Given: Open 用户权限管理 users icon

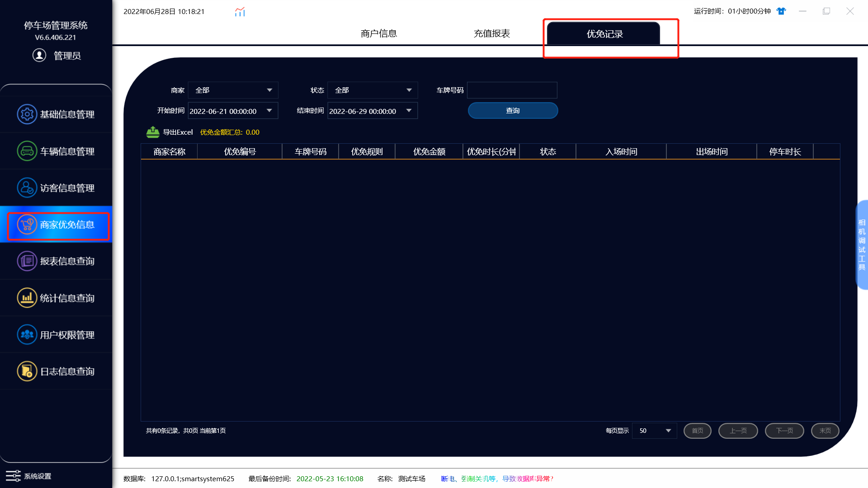Looking at the screenshot, I should [27, 334].
